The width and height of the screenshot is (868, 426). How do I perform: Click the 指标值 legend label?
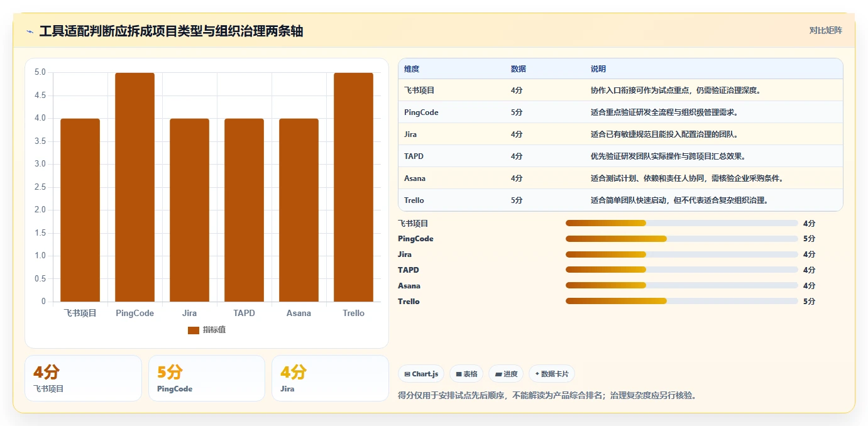pyautogui.click(x=214, y=330)
